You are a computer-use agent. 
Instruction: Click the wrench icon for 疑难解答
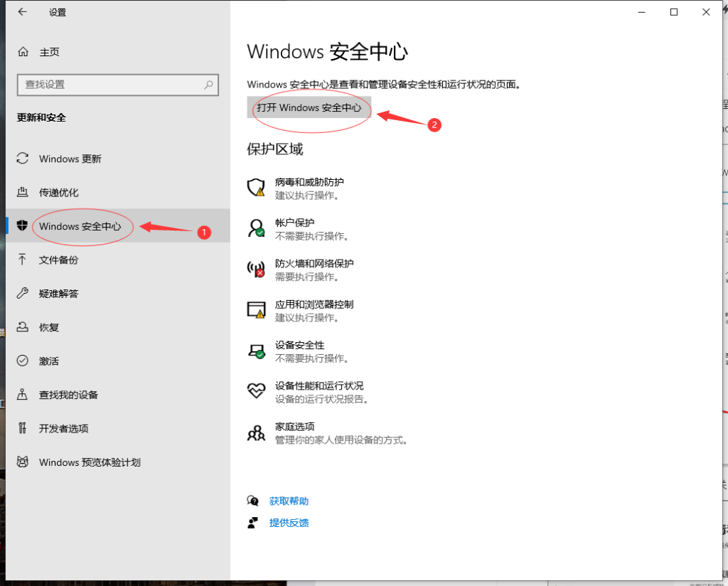tap(22, 293)
